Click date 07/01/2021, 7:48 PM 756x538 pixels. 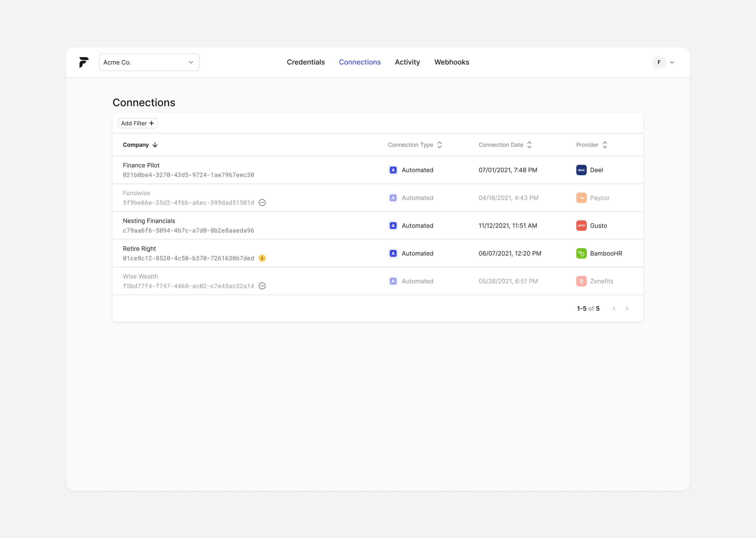pos(508,170)
